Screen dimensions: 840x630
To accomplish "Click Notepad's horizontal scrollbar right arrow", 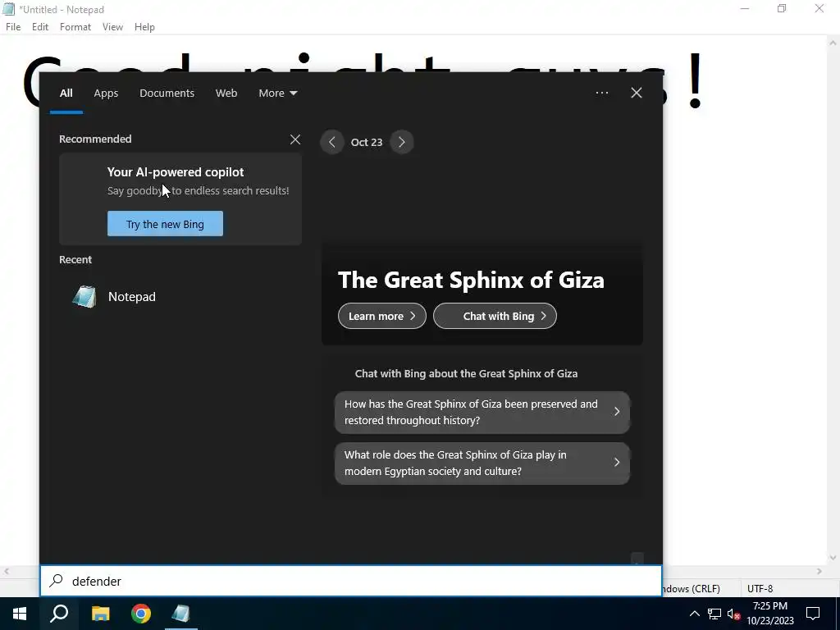I will point(819,572).
